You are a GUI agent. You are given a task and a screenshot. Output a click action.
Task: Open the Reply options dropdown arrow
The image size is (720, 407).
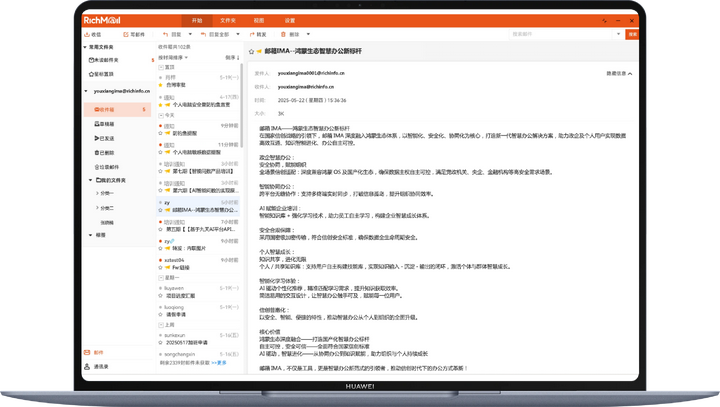(190, 34)
